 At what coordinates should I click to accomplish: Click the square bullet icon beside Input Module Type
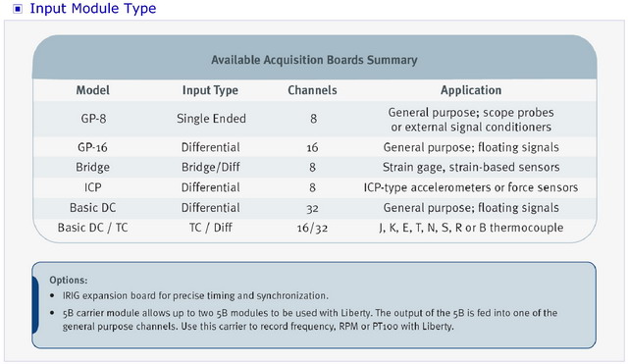tap(18, 9)
